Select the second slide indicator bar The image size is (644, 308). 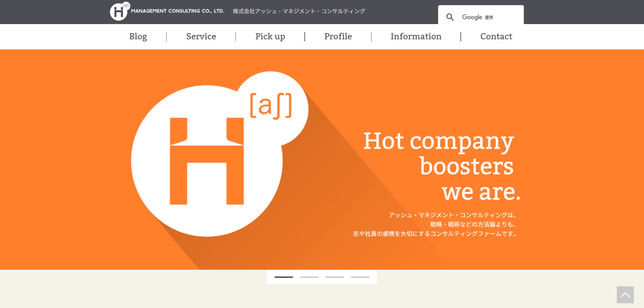pyautogui.click(x=309, y=277)
